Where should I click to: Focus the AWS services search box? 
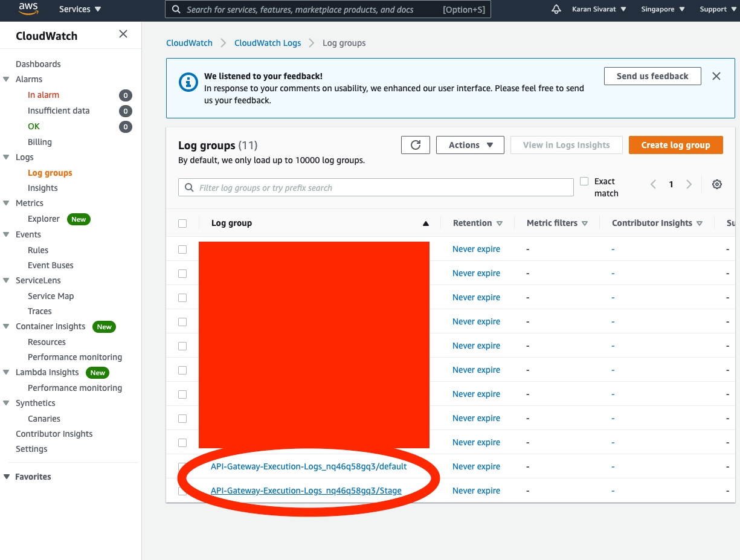pyautogui.click(x=328, y=9)
